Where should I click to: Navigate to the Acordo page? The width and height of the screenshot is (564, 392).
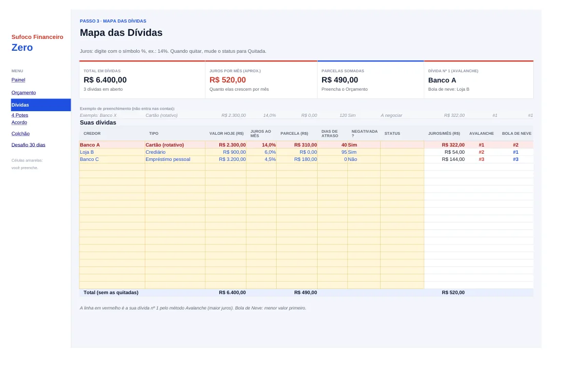19,122
